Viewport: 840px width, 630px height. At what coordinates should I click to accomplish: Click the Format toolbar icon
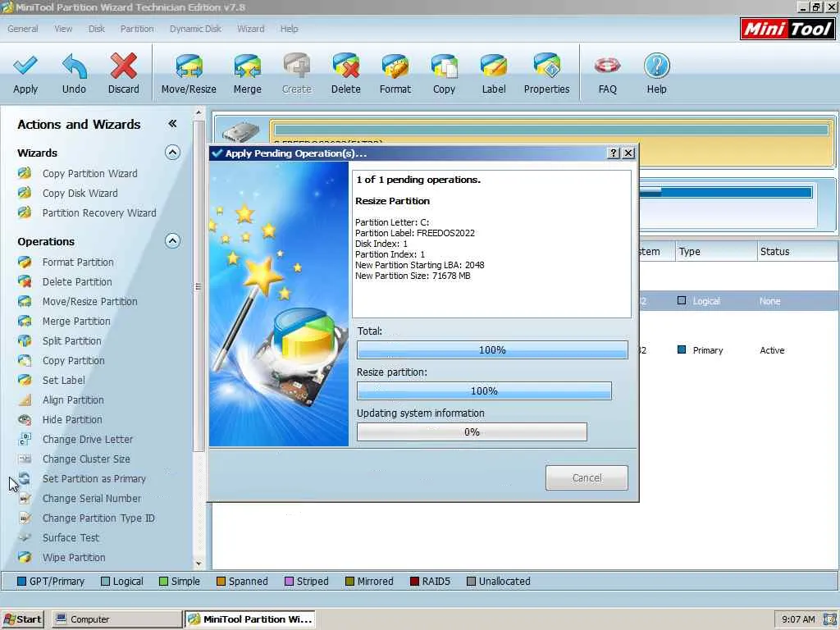(x=395, y=66)
